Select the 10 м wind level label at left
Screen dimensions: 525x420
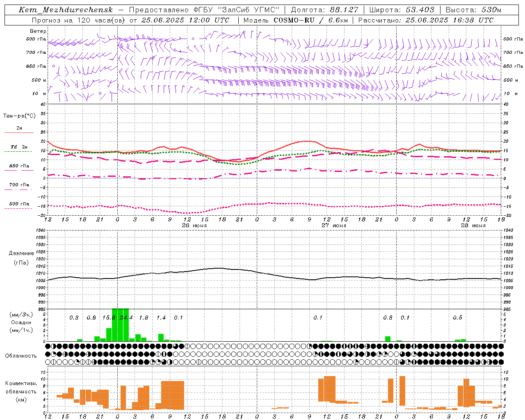tap(39, 94)
